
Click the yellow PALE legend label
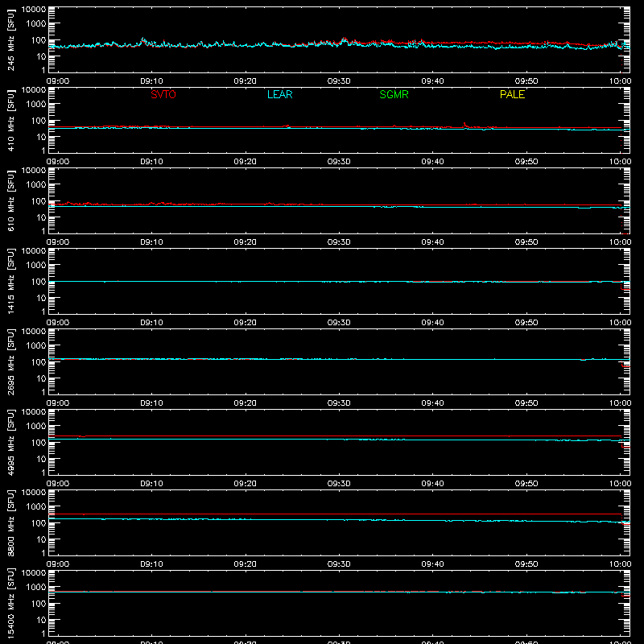pyautogui.click(x=512, y=94)
